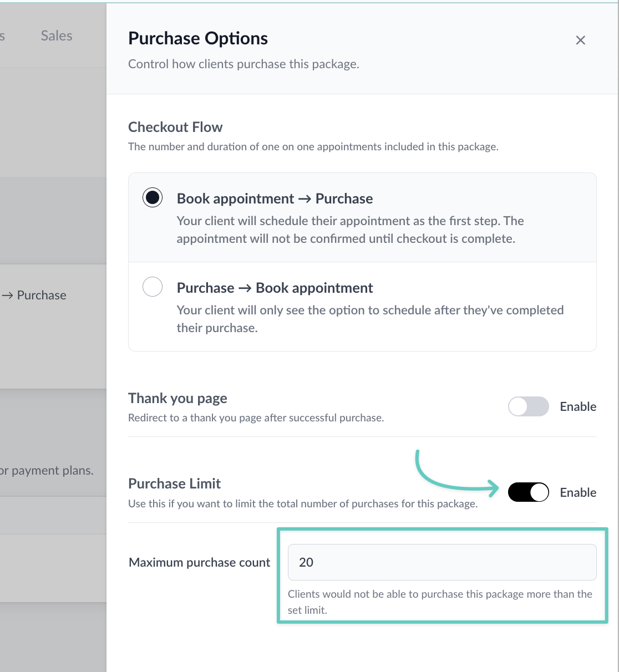Click the "or payment plans" text in the background
Viewport: 619px width, 672px height.
point(47,470)
